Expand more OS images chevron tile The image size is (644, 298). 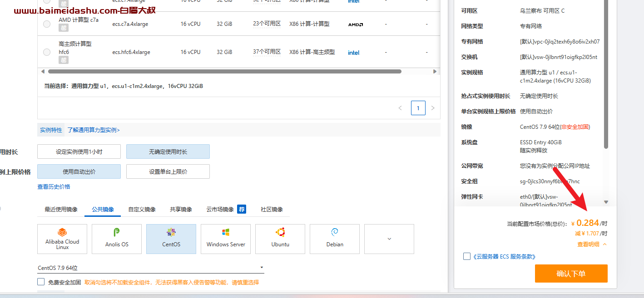click(389, 239)
